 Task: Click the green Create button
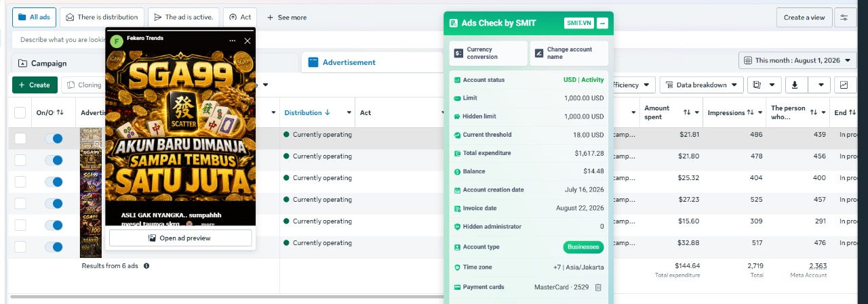tap(35, 85)
